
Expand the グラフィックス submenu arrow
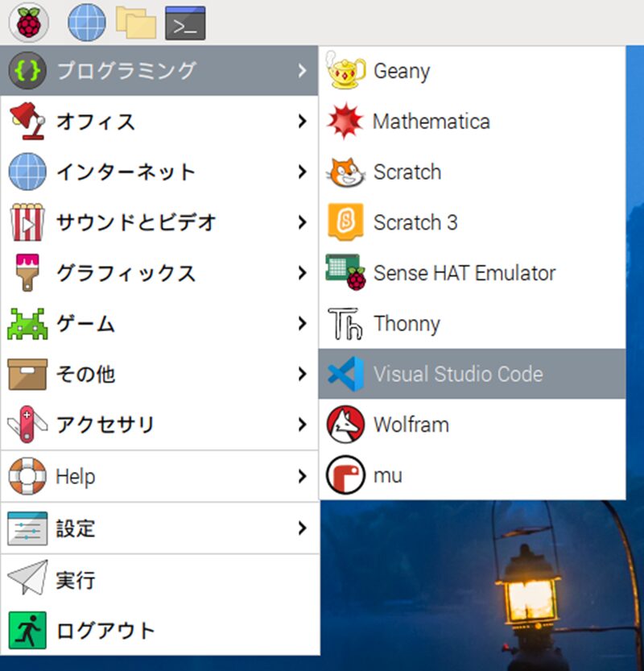coord(303,272)
